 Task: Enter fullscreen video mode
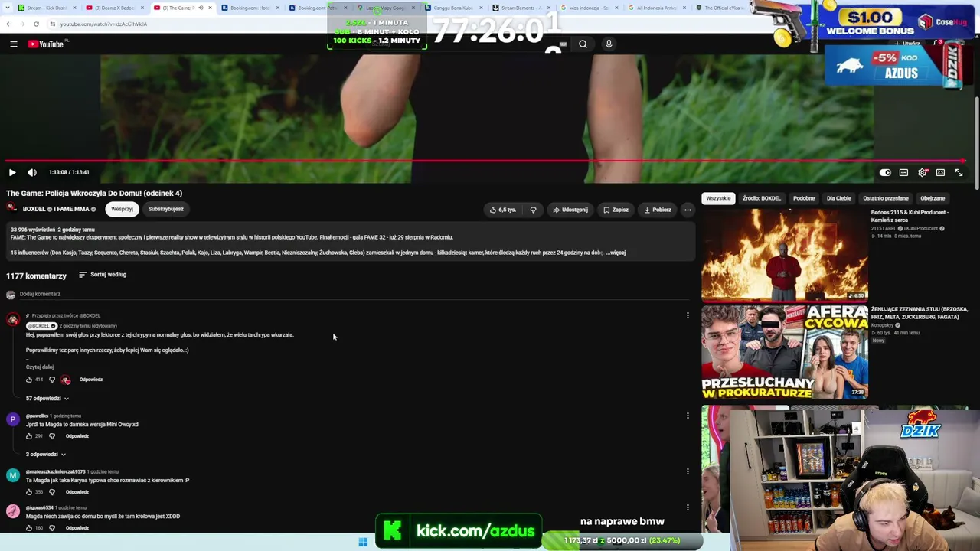coord(959,173)
